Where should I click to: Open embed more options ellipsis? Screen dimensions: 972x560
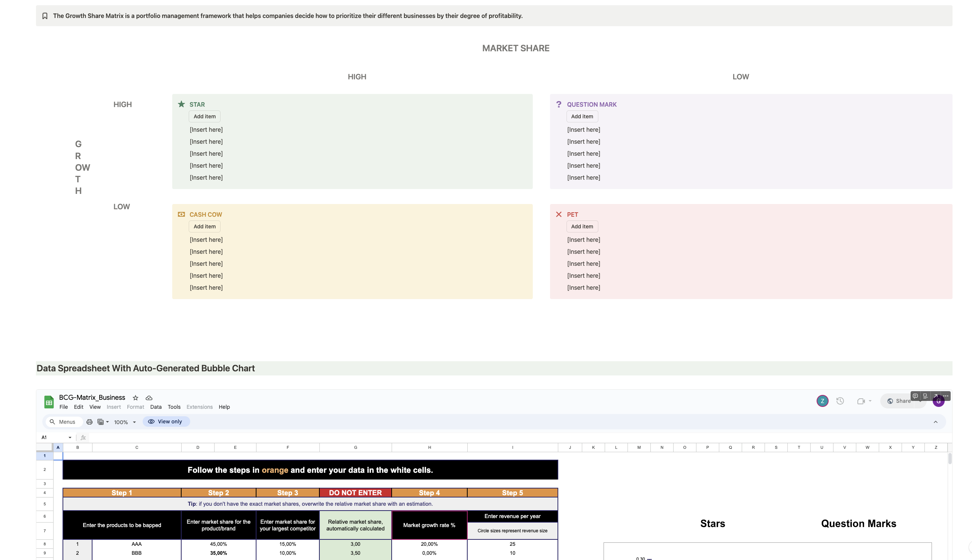pos(946,396)
